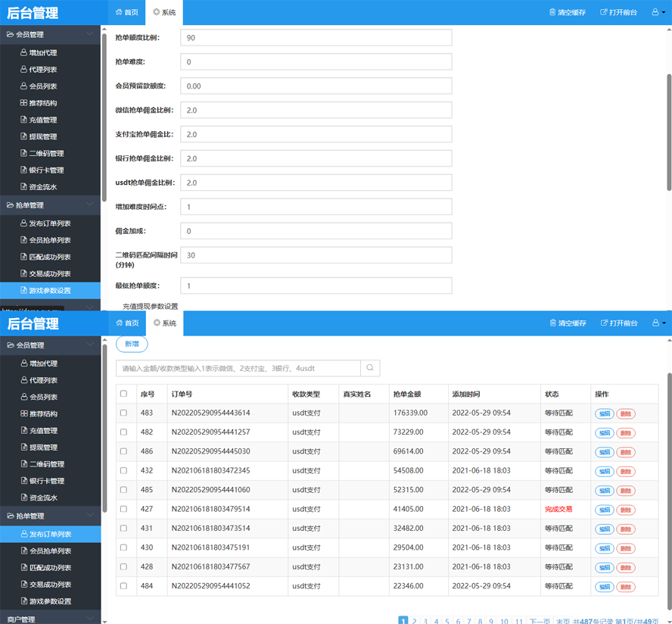Switch to 首页 tab above the order table
Viewport: 672px width, 624px height.
[x=126, y=323]
